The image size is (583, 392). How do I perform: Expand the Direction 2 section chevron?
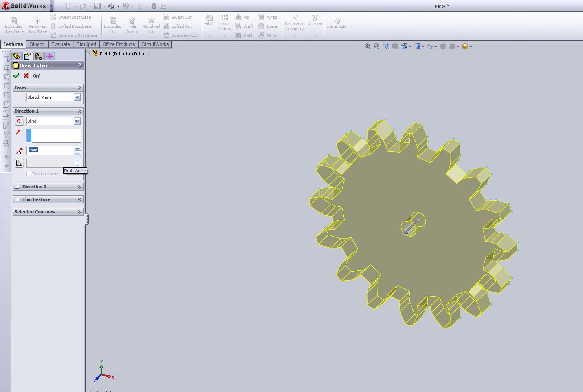coord(79,187)
